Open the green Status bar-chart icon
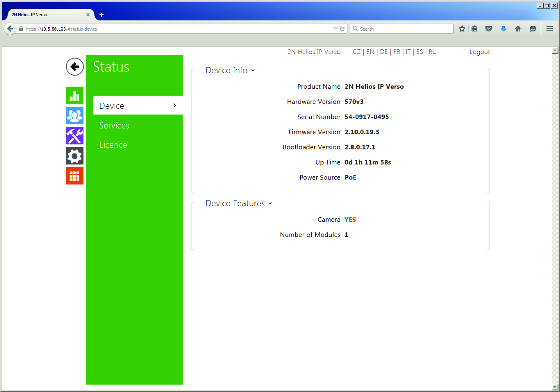The height and width of the screenshot is (392, 560). tap(74, 96)
